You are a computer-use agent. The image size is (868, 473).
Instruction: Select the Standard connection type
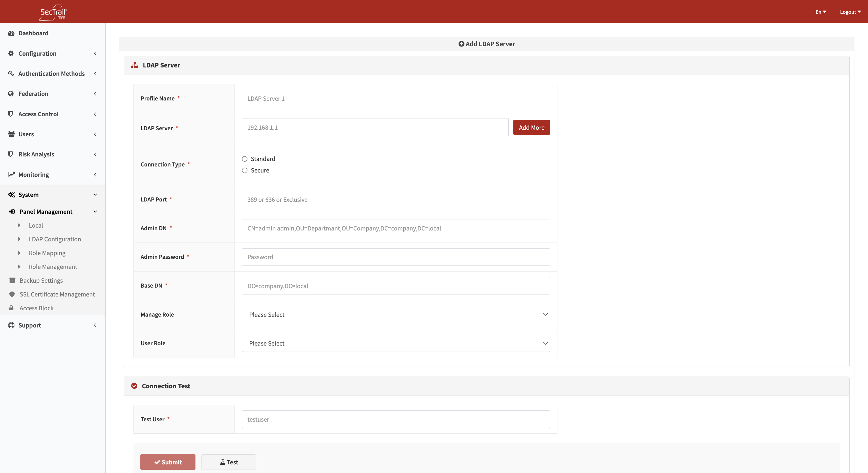[x=245, y=158]
